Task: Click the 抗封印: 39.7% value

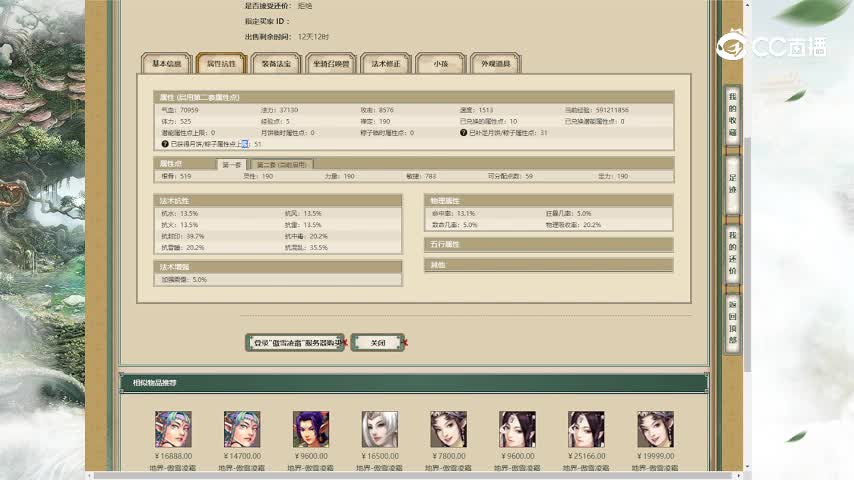Action: click(x=182, y=236)
